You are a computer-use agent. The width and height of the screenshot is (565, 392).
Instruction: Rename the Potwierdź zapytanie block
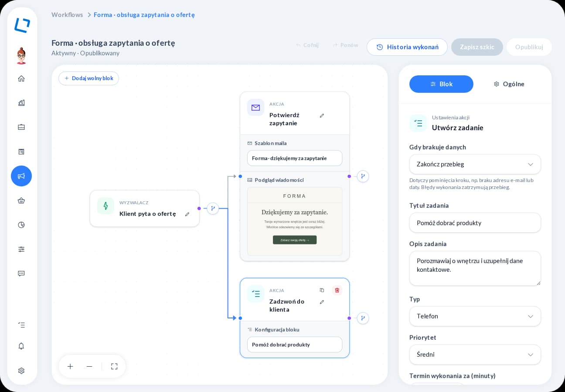tap(322, 115)
